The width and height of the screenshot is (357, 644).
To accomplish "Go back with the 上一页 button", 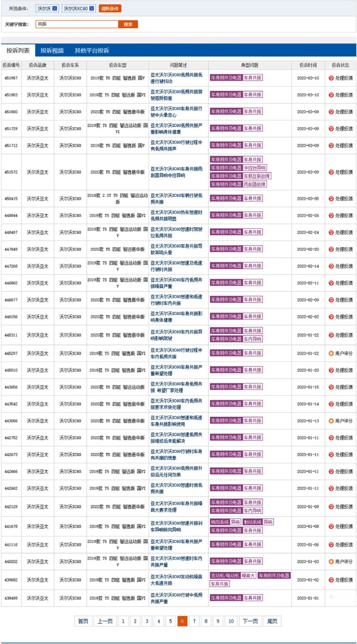I will pos(105,621).
